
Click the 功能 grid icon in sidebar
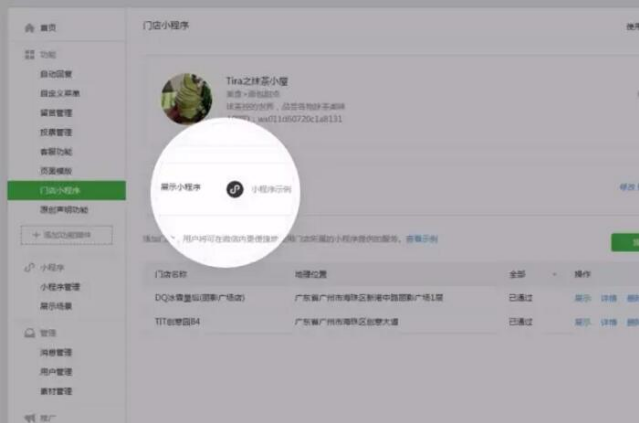[x=29, y=53]
